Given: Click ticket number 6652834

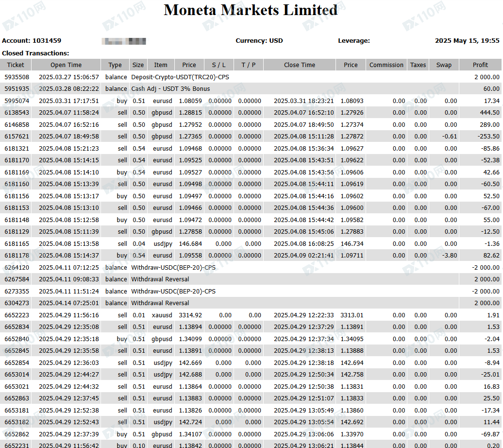Looking at the screenshot, I should coord(17,327).
